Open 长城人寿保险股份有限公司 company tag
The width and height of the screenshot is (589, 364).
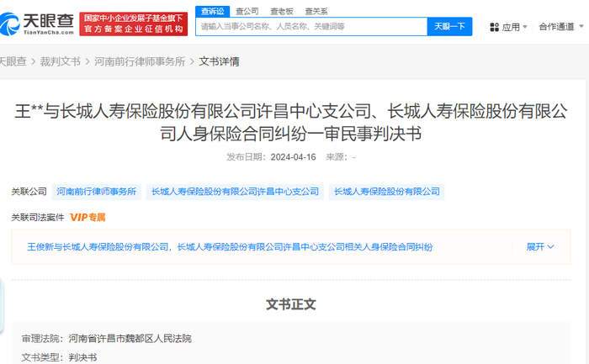tap(387, 192)
